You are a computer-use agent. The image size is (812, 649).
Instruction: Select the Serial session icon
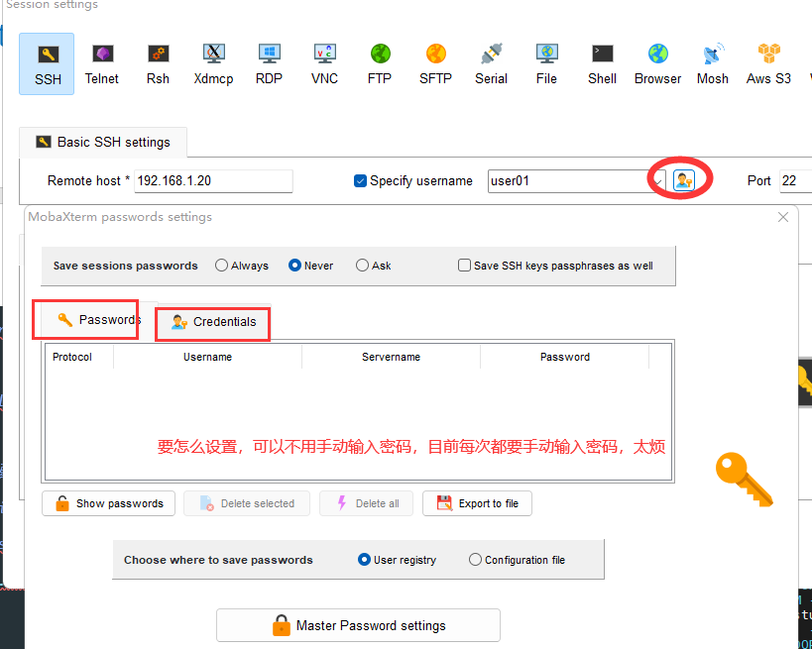(x=491, y=64)
